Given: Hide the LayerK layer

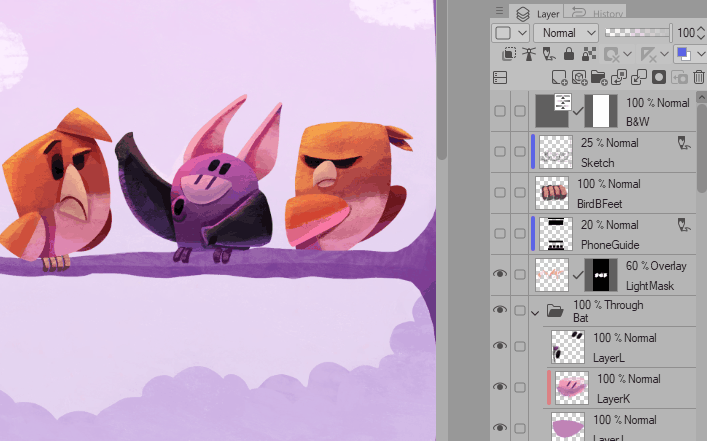Looking at the screenshot, I should pyautogui.click(x=500, y=387).
